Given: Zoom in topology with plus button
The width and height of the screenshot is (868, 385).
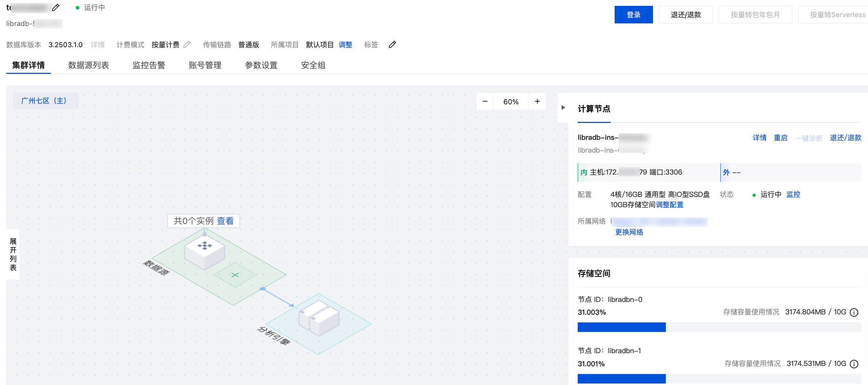Looking at the screenshot, I should click(537, 101).
